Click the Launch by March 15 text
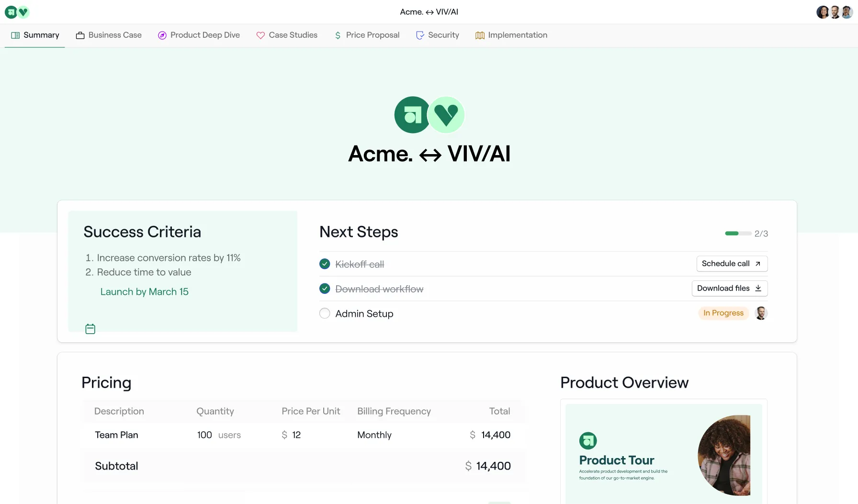The height and width of the screenshot is (504, 858). coord(144,292)
